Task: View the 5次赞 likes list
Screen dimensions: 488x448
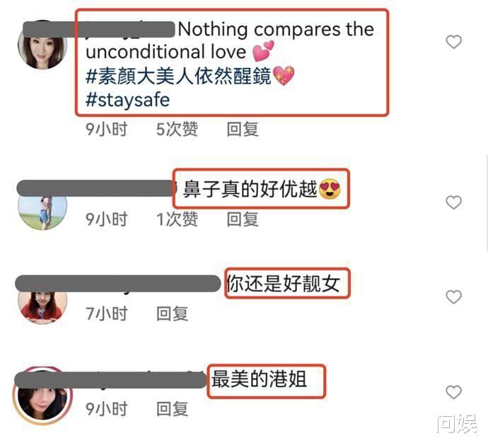Action: pos(177,130)
